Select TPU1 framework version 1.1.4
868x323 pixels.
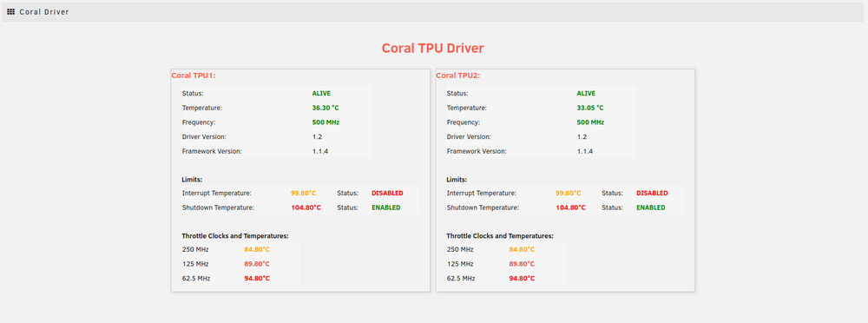(x=320, y=151)
